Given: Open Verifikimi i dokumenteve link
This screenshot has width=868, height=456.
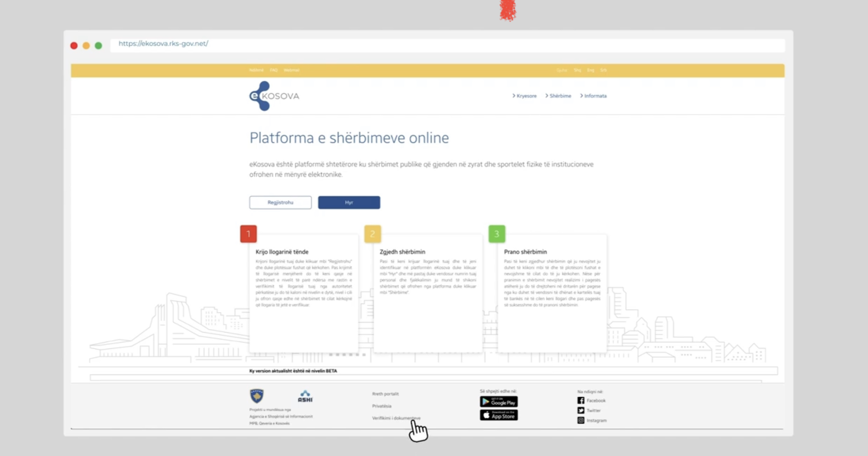Looking at the screenshot, I should tap(396, 418).
